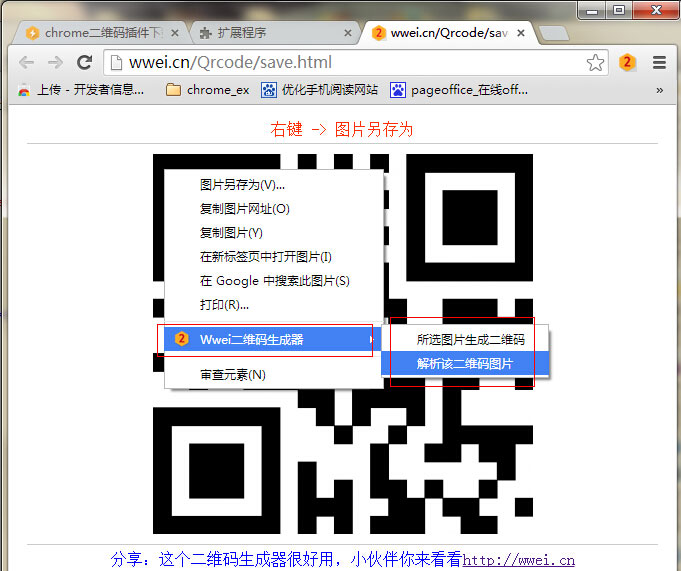Bookmark this page with the star icon
This screenshot has height=571, width=681.
click(x=595, y=63)
